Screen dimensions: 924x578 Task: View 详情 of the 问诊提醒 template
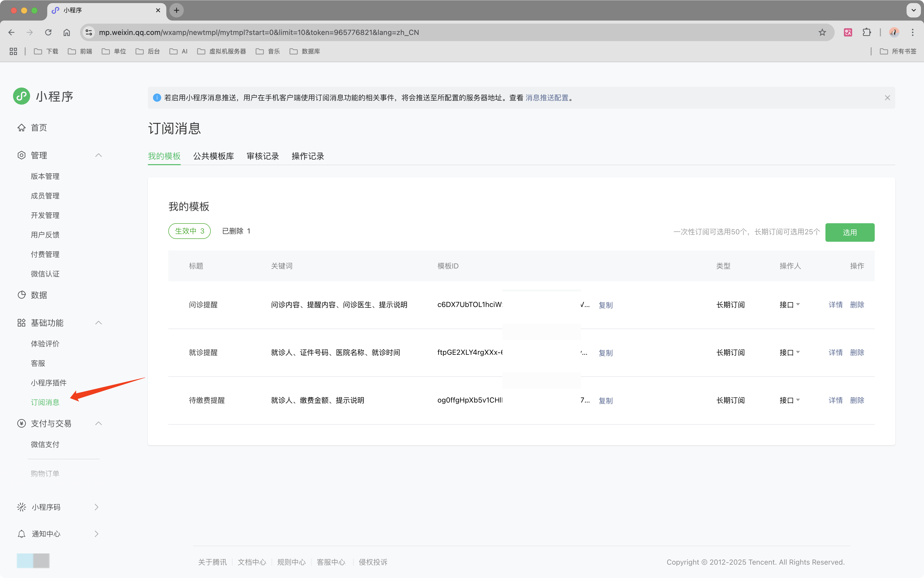coord(835,305)
